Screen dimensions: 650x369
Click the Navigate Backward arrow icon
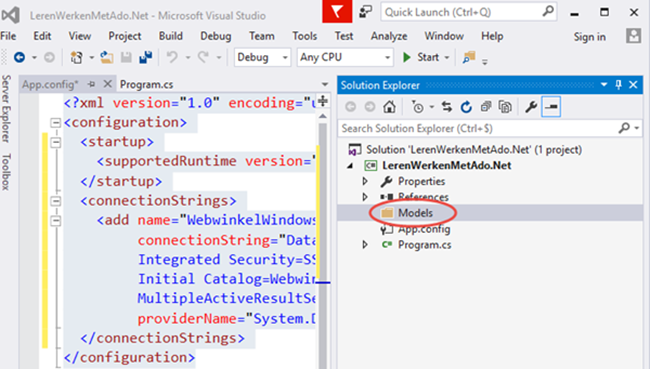[x=19, y=57]
